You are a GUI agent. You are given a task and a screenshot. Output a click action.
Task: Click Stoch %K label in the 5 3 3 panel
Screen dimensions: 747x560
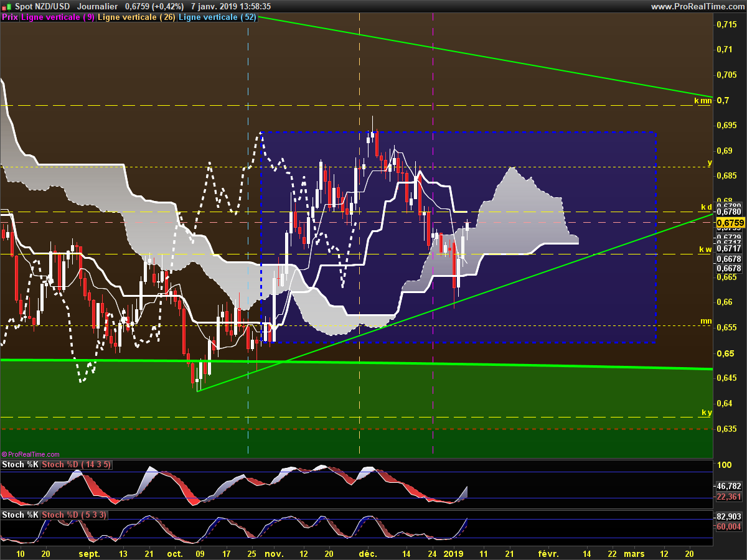pyautogui.click(x=21, y=515)
